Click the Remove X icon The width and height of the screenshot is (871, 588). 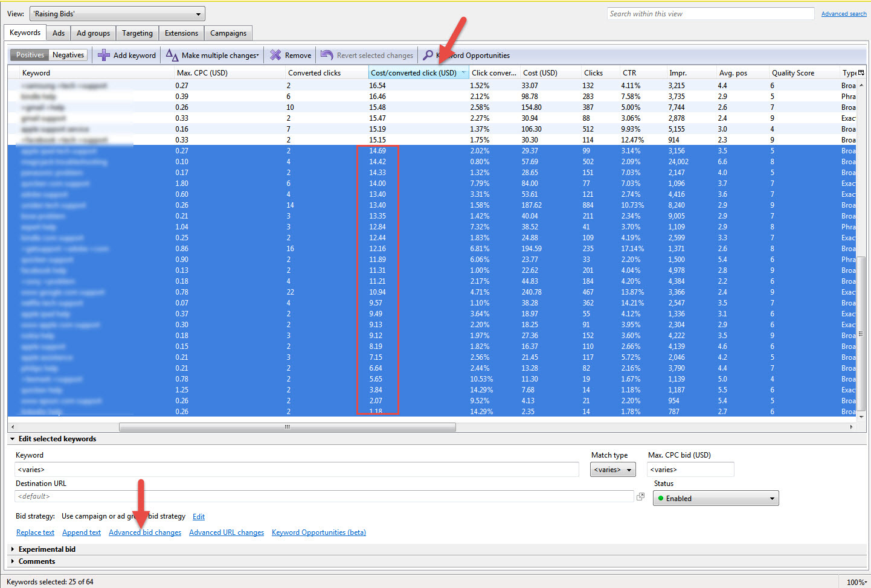[x=275, y=55]
